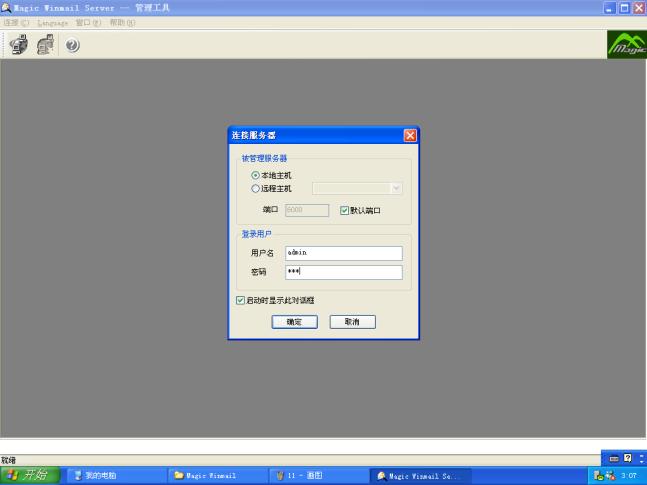Open the Language menu

pyautogui.click(x=53, y=22)
